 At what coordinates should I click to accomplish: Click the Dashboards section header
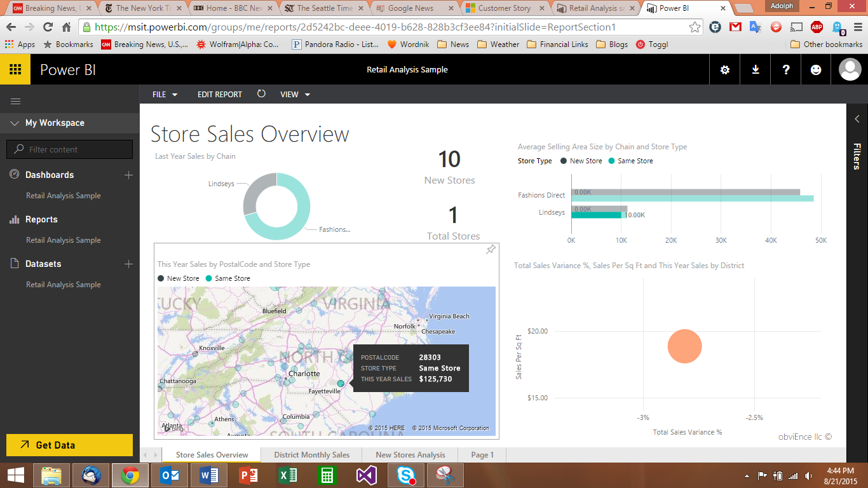coord(50,175)
